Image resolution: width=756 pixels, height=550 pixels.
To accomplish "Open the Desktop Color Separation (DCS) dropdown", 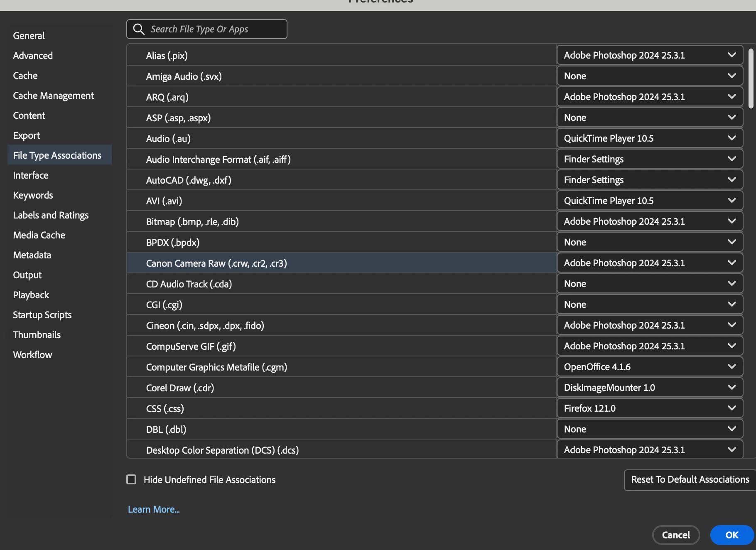I will pos(650,449).
